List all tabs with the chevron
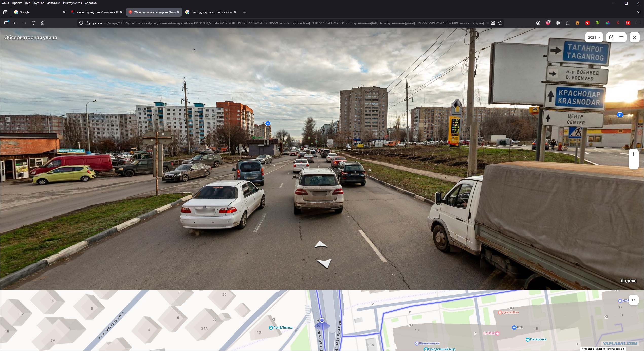 [638, 12]
